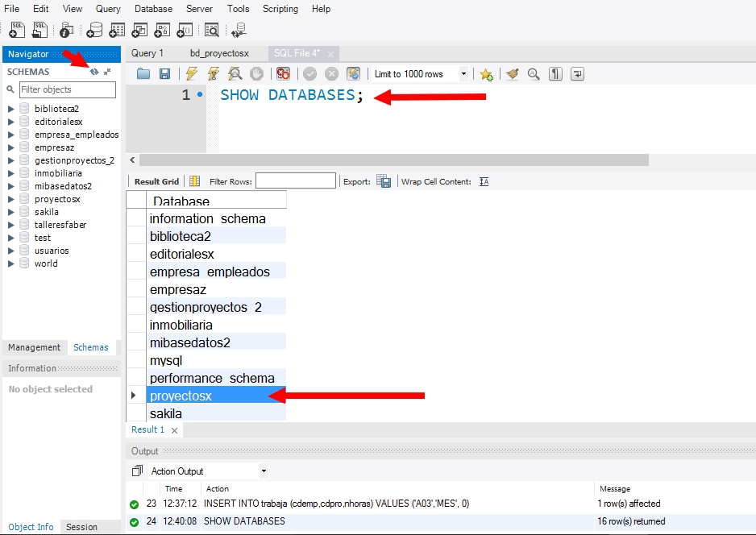Click the explain query magnifier icon
The width and height of the screenshot is (756, 535).
[x=235, y=74]
